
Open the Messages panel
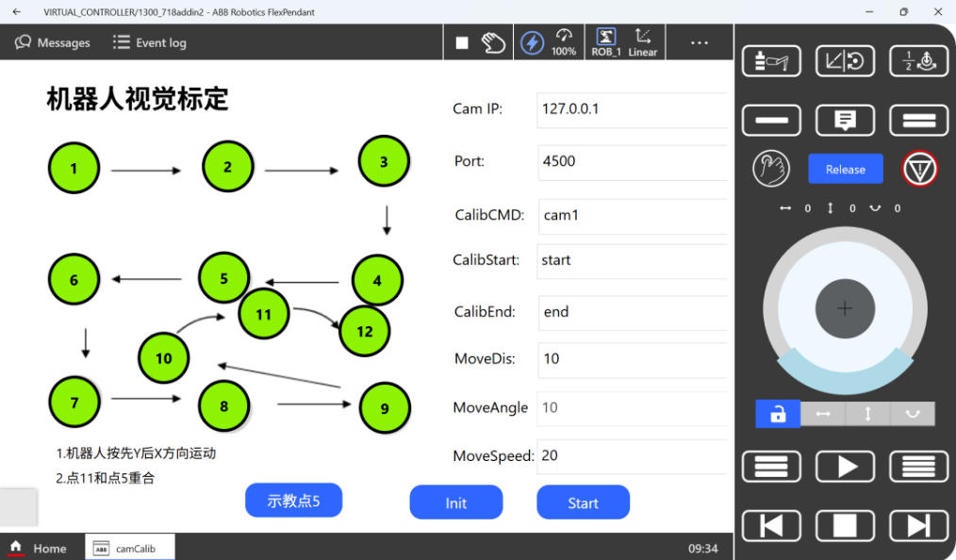point(53,42)
